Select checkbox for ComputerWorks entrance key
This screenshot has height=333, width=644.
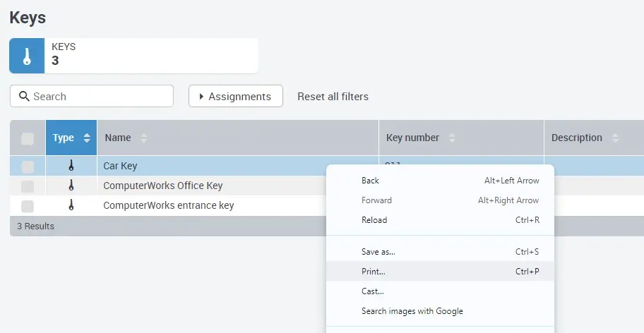tap(28, 206)
